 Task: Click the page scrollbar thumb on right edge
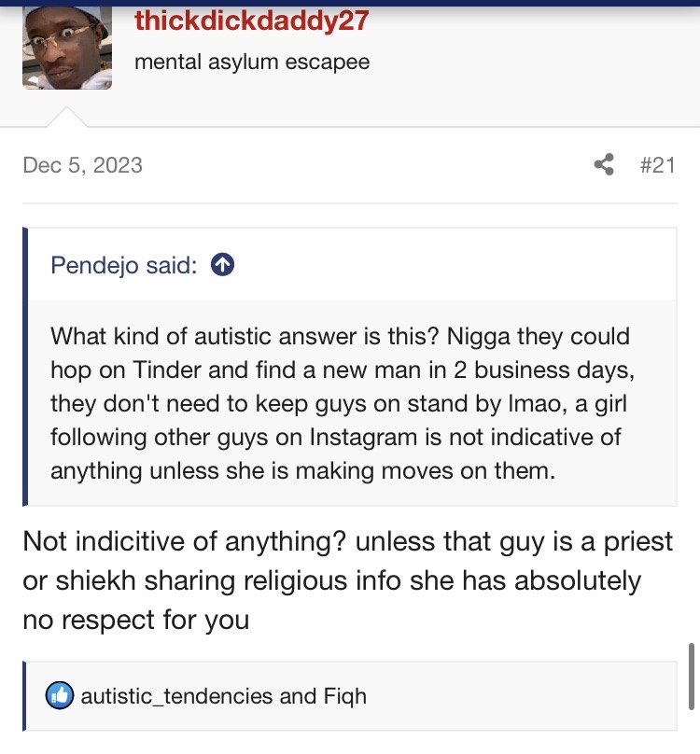coord(691,672)
